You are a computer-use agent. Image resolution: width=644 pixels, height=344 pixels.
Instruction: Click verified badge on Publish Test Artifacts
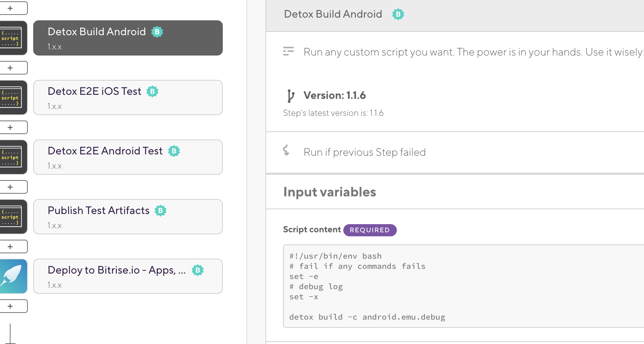[x=160, y=211]
